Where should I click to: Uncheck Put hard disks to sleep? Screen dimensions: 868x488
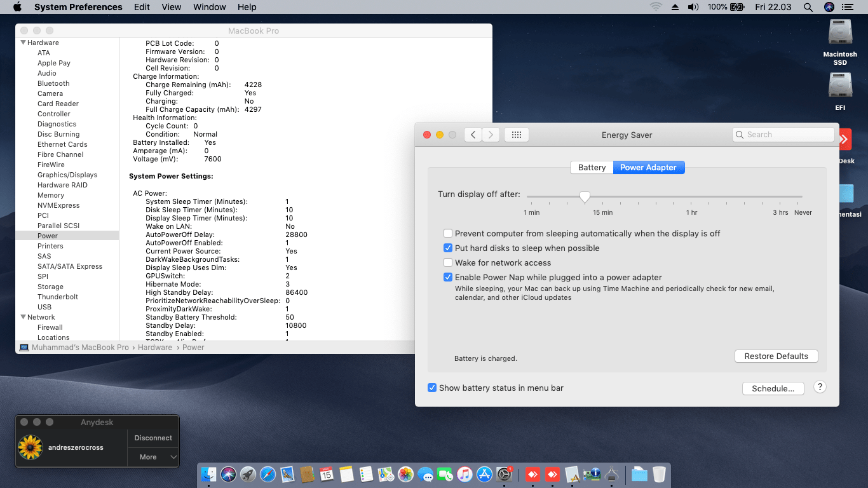448,248
